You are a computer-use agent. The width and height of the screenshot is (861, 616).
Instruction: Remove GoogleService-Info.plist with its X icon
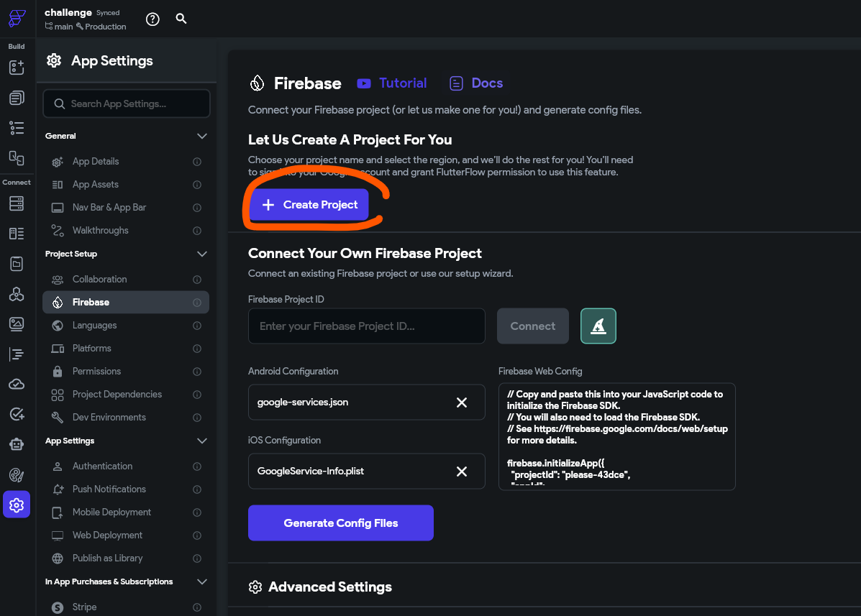[462, 472]
